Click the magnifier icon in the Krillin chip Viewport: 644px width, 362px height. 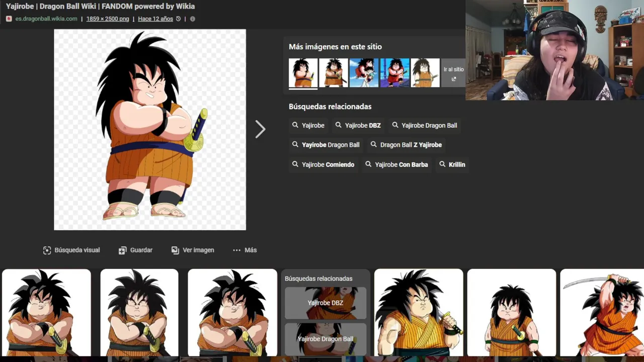click(442, 164)
